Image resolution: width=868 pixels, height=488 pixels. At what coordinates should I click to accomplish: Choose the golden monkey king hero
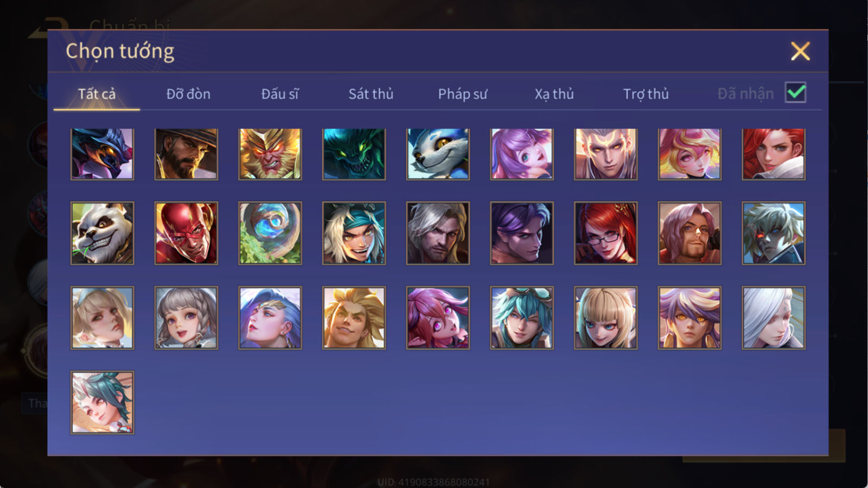click(x=270, y=154)
